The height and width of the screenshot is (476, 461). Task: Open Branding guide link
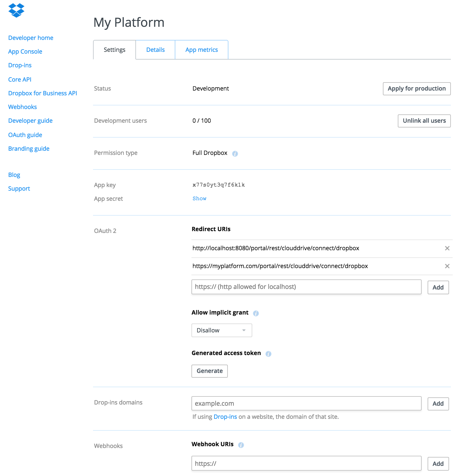(29, 149)
